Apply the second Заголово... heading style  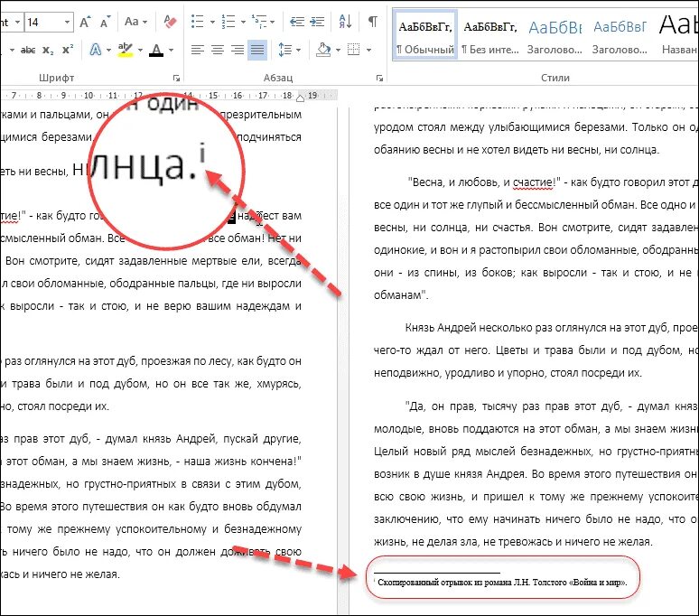click(x=620, y=36)
